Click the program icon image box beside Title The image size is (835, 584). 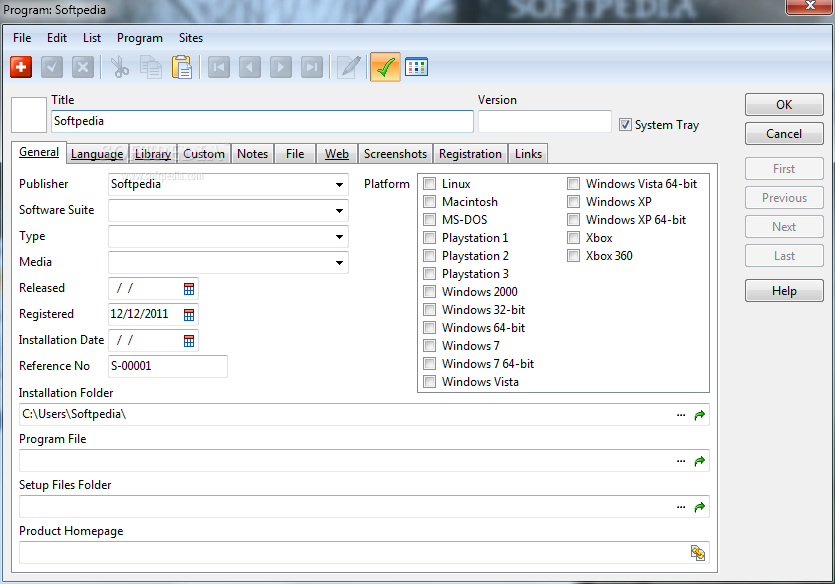pos(29,114)
